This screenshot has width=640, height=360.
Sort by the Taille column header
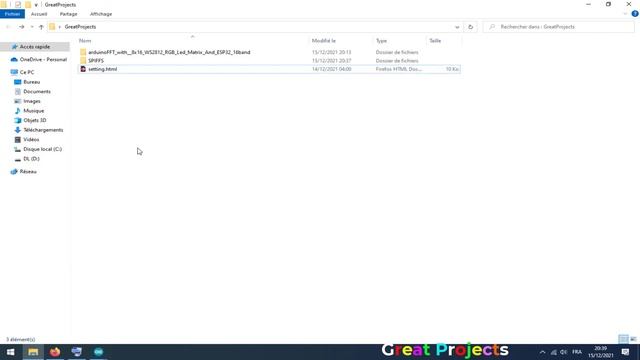click(435, 41)
